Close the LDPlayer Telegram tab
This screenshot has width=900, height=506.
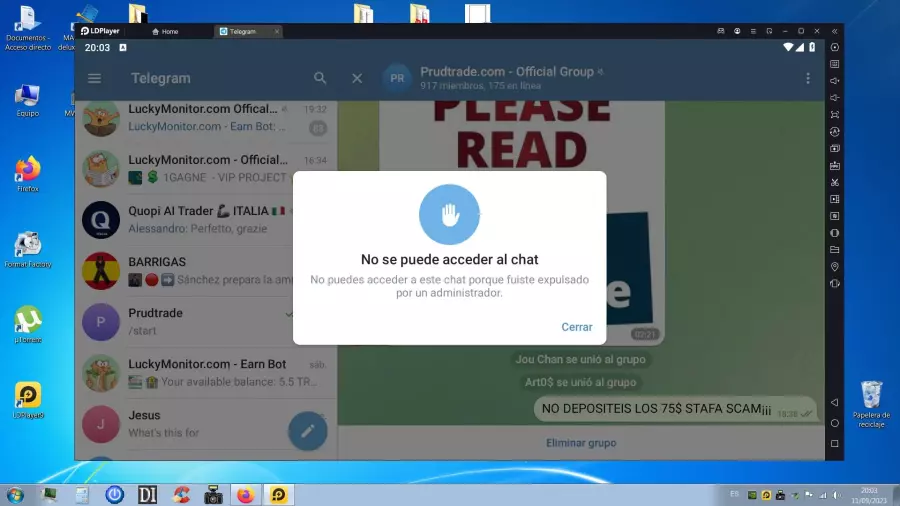(277, 32)
